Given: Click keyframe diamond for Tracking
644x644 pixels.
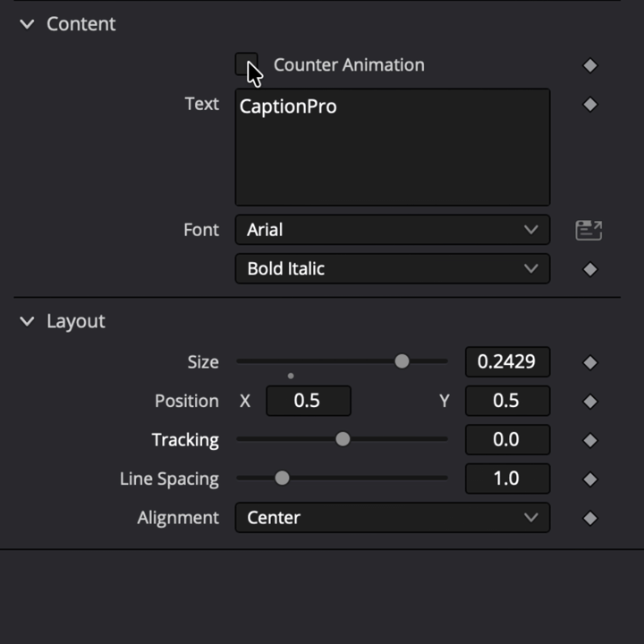Looking at the screenshot, I should 590,440.
